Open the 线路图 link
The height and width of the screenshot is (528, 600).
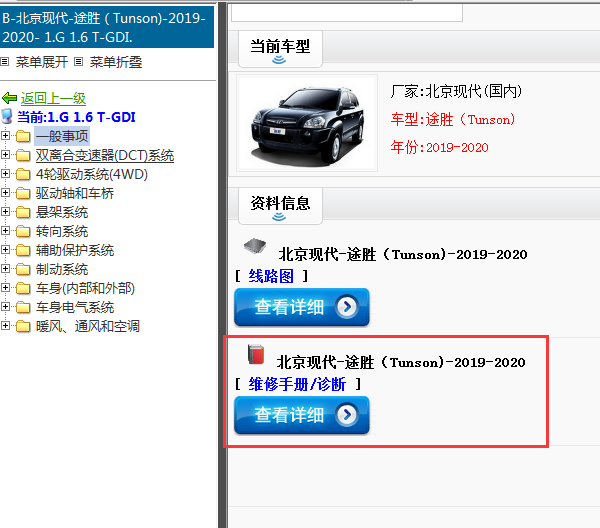271,276
